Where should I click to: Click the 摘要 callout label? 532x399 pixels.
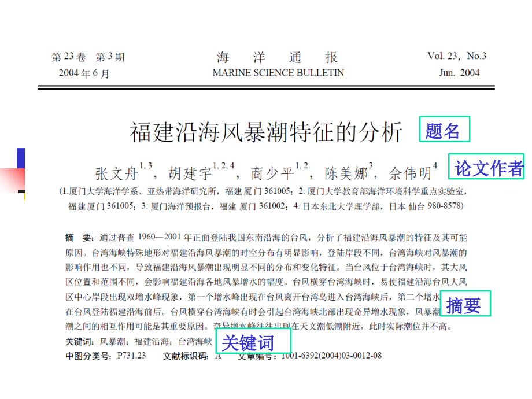click(x=465, y=304)
